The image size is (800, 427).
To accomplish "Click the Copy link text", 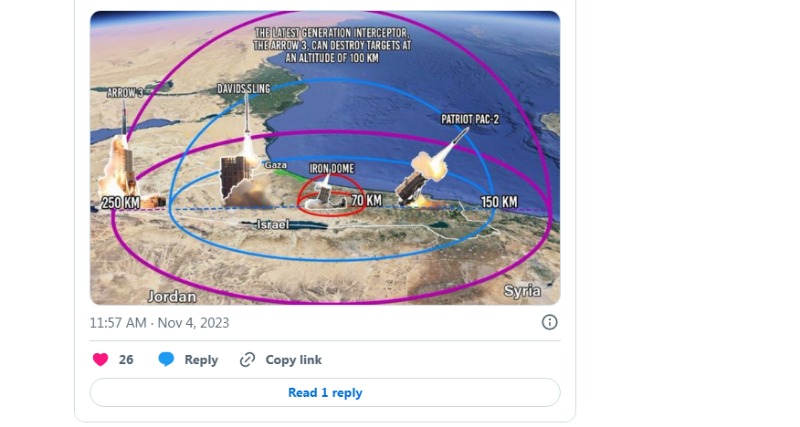I will [x=293, y=360].
